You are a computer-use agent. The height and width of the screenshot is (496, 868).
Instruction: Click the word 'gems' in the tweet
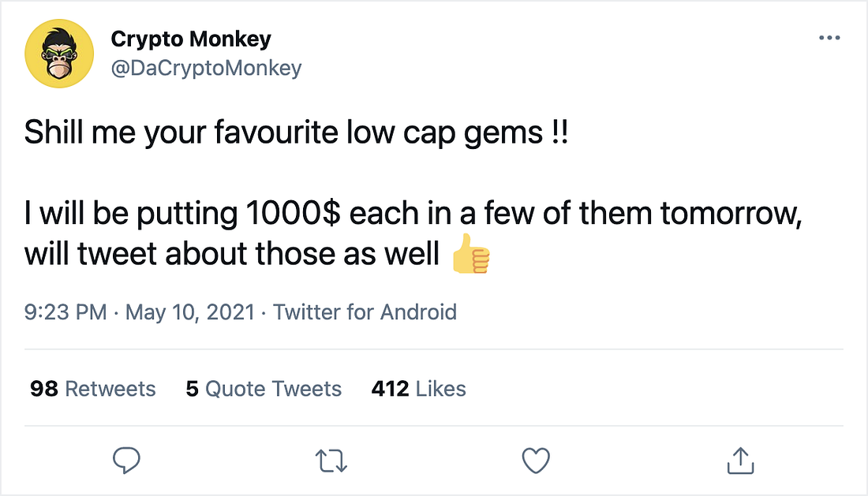pyautogui.click(x=503, y=135)
